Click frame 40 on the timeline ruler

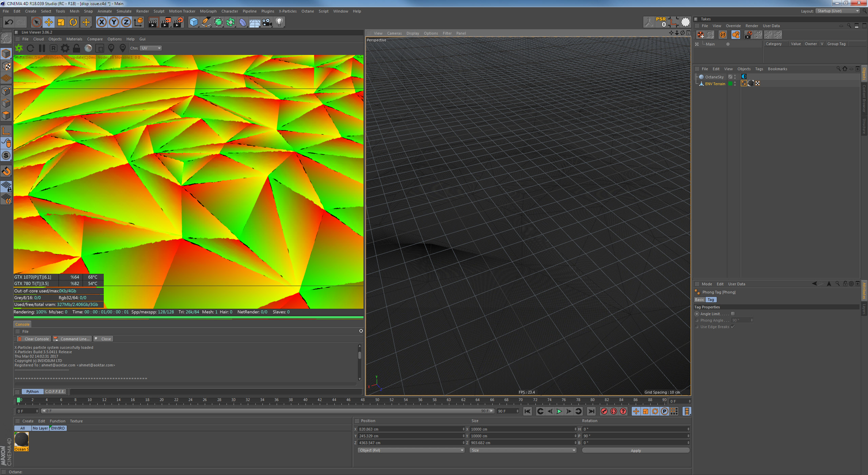[x=305, y=400]
